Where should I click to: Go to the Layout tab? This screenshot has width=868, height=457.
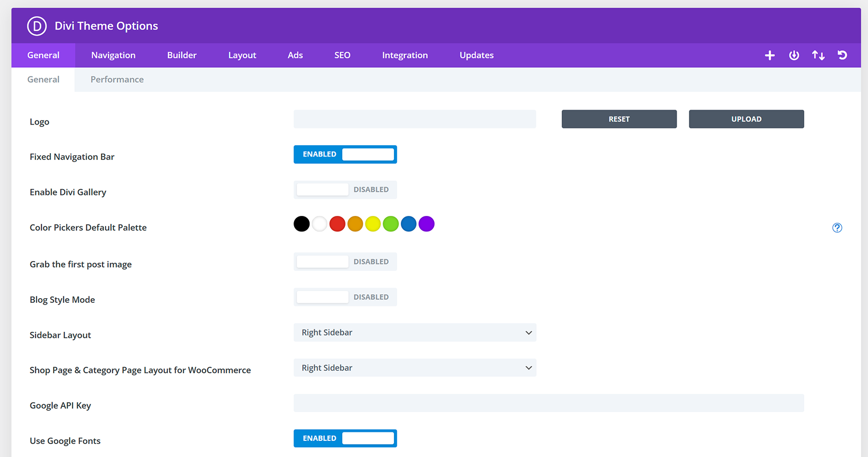(242, 55)
